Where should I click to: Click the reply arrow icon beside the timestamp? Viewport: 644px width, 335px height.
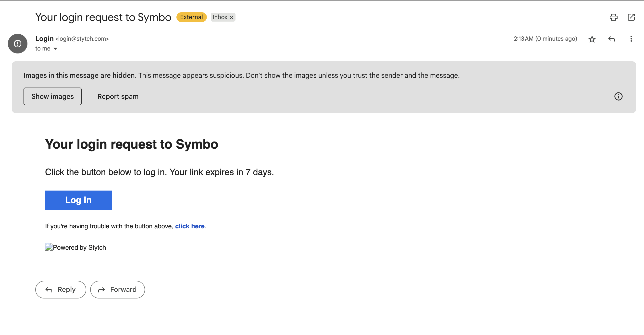pos(611,39)
